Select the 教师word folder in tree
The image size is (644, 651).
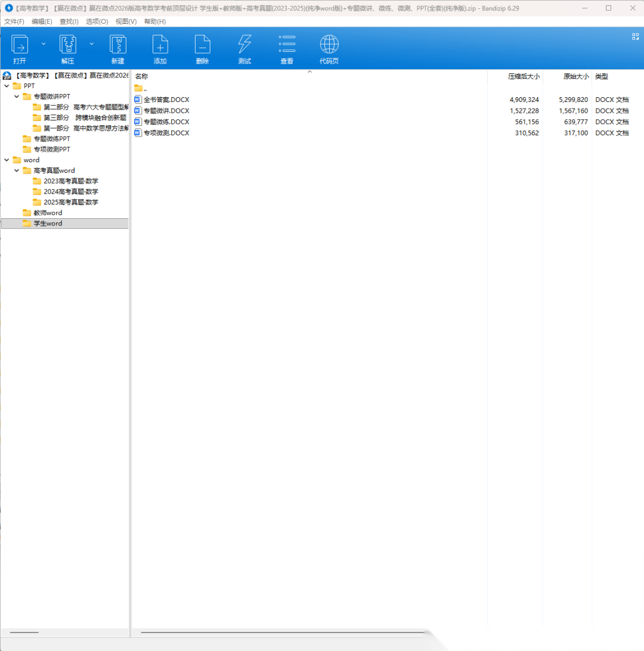click(48, 213)
